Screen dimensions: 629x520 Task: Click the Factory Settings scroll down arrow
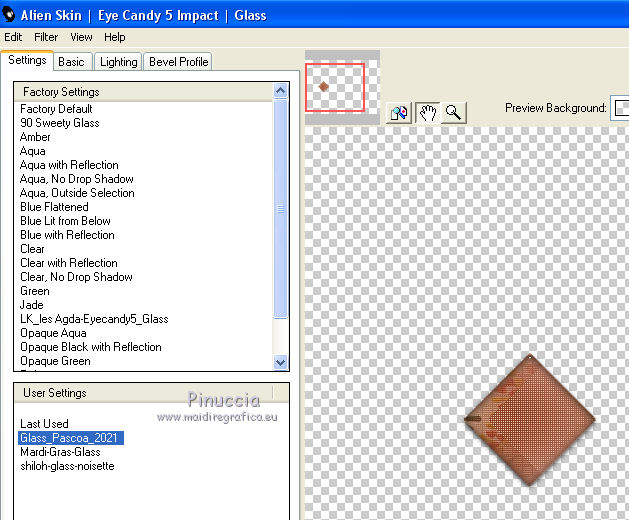tap(280, 362)
